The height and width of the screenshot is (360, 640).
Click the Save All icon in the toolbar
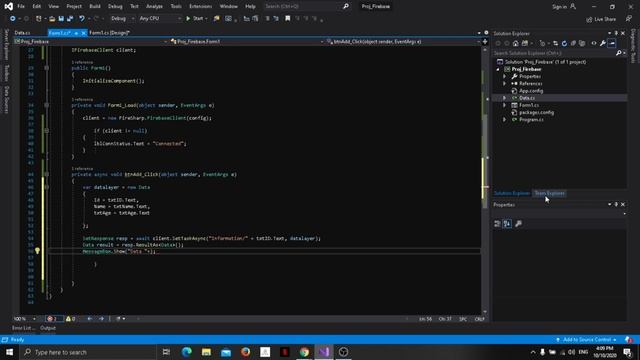[70, 19]
